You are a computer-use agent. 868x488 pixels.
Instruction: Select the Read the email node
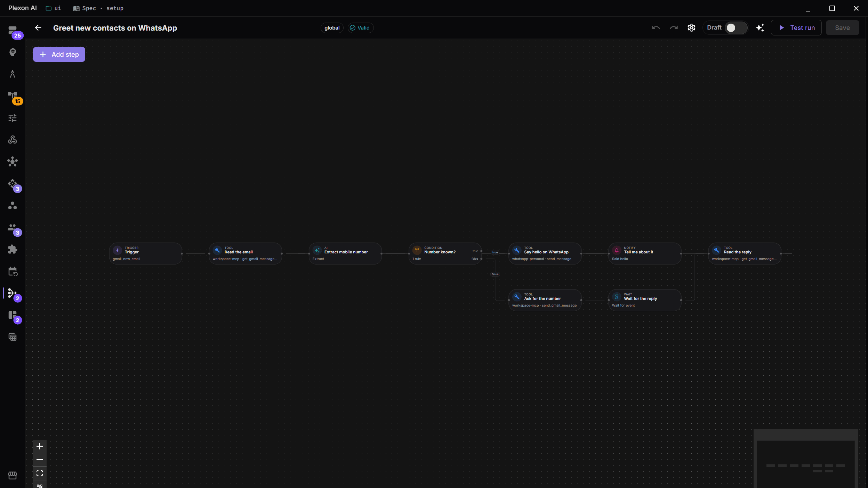pyautogui.click(x=246, y=254)
